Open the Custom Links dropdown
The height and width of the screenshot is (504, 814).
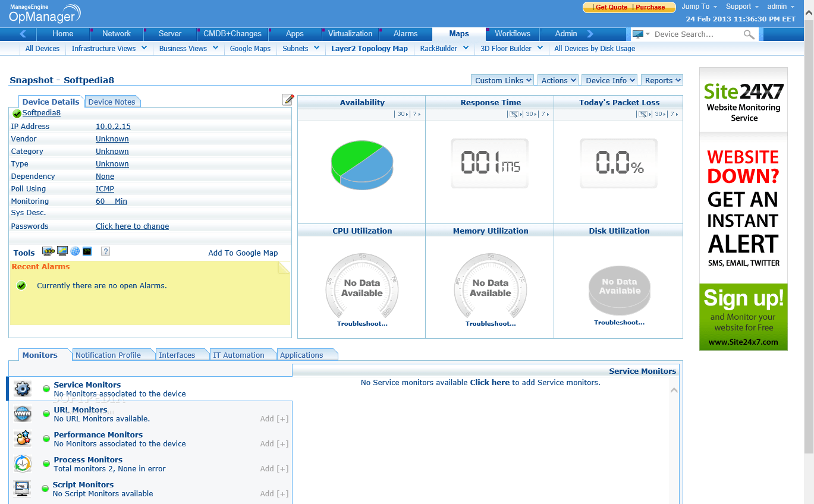(502, 79)
